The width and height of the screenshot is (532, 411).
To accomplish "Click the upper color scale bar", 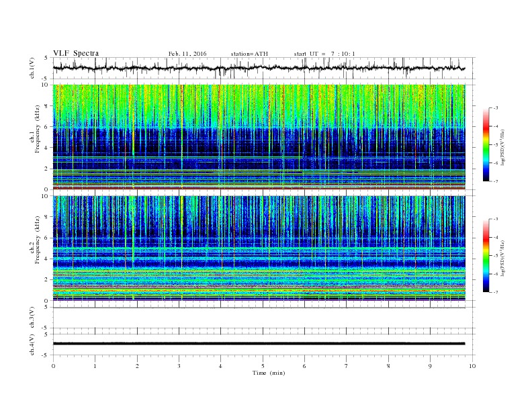I will (x=486, y=144).
